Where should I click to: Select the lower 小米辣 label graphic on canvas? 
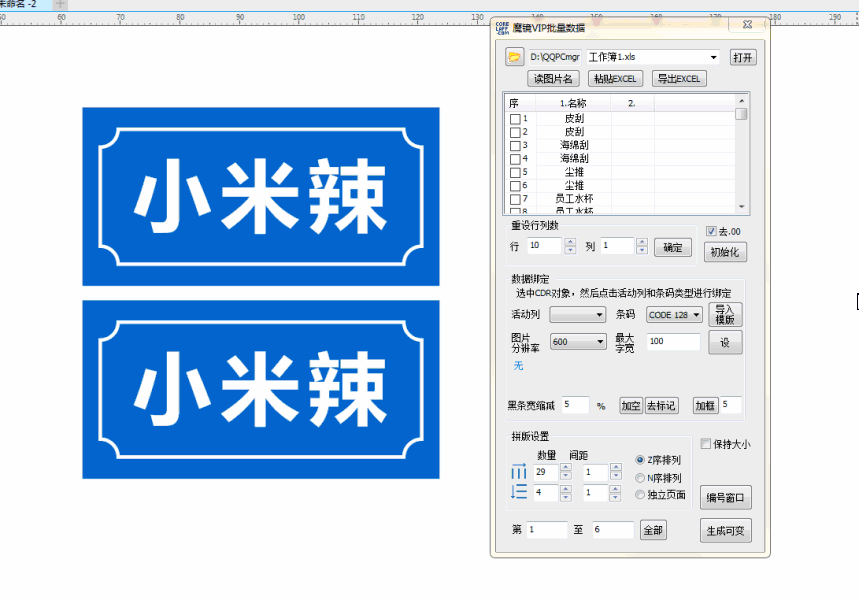point(261,390)
